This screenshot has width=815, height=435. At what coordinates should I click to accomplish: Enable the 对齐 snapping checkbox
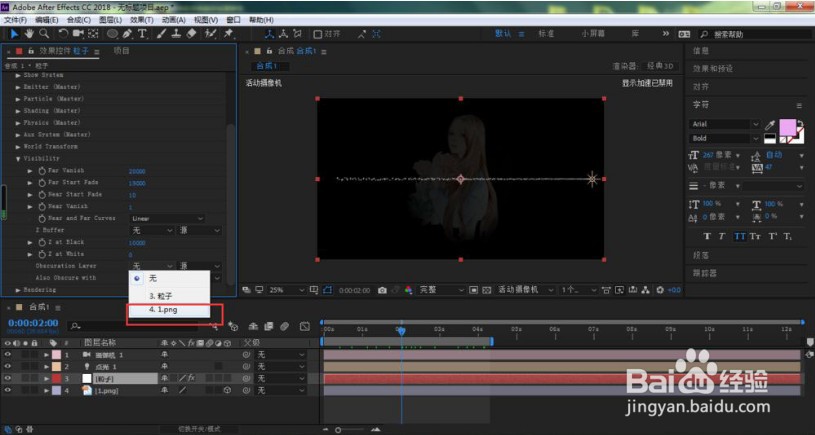(318, 34)
